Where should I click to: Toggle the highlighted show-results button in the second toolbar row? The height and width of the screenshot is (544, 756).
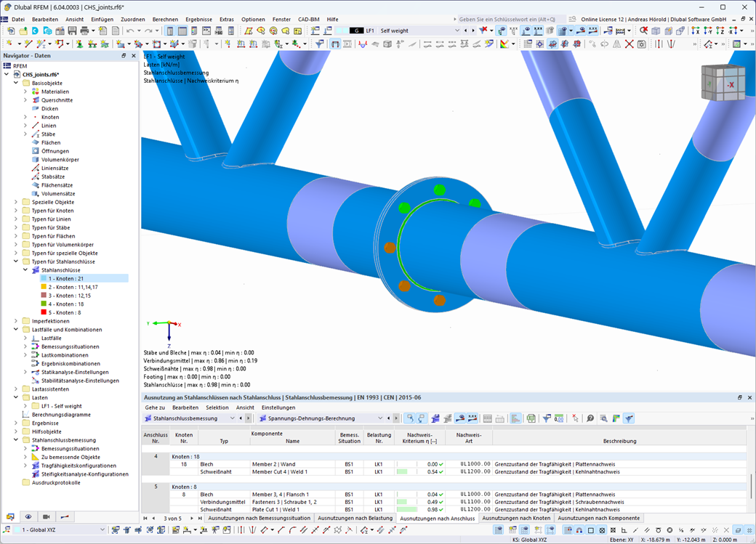(x=335, y=44)
